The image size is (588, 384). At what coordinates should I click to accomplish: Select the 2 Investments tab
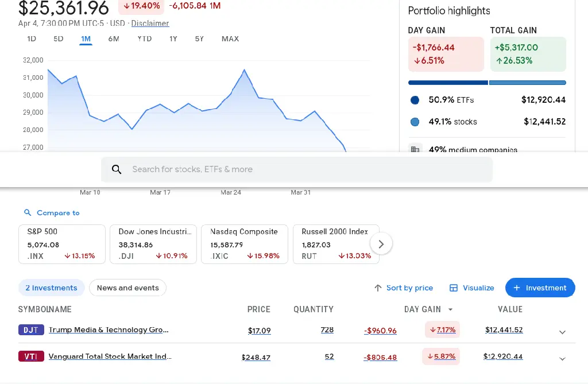[x=51, y=288]
